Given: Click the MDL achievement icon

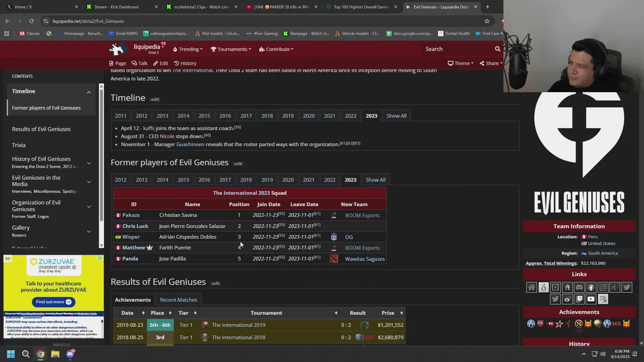Looking at the screenshot, I should (617, 324).
